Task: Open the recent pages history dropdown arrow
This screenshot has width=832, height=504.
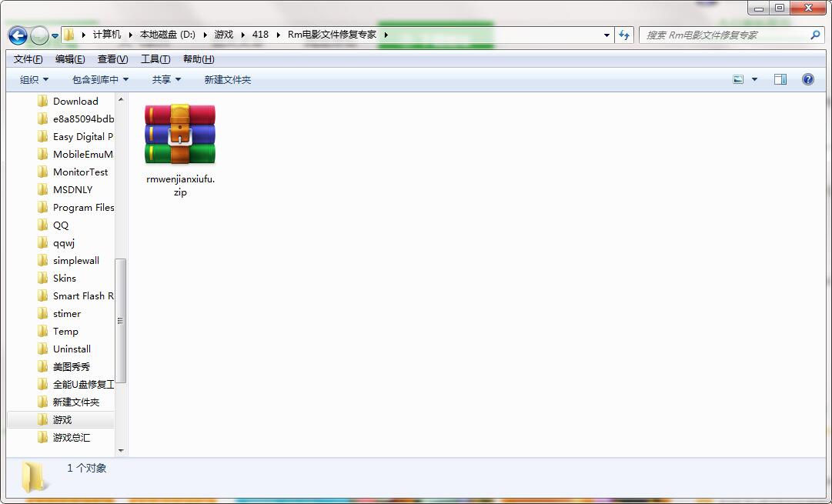Action: [55, 36]
